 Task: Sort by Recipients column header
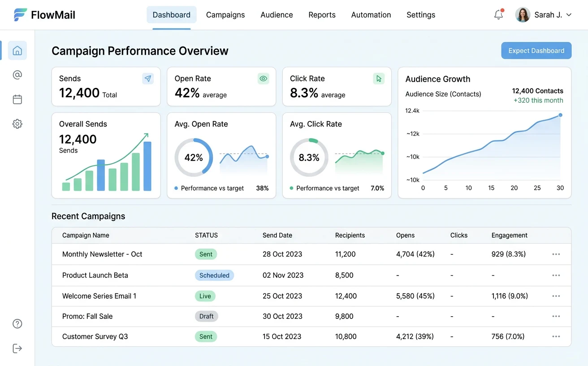click(x=350, y=235)
